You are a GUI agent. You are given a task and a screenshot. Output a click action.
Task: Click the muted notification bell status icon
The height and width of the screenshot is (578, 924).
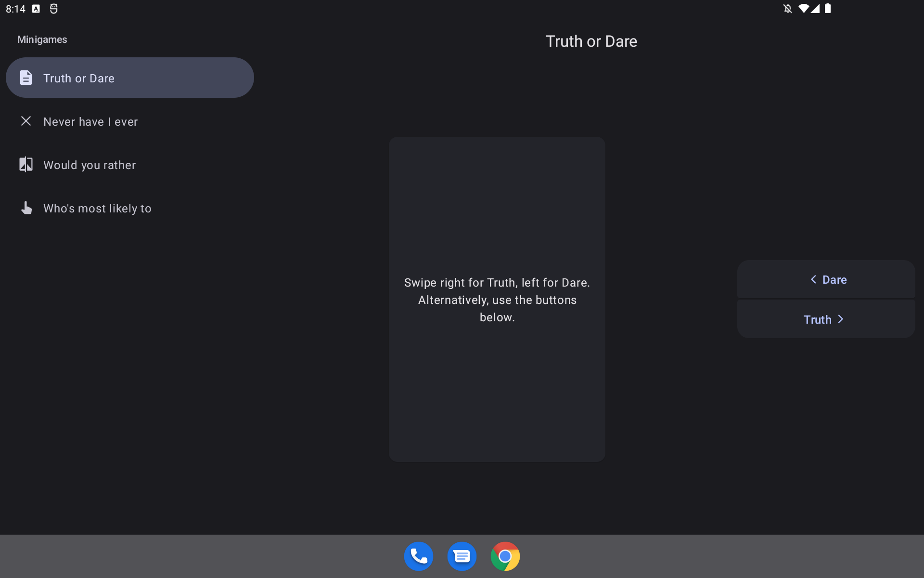click(x=787, y=9)
